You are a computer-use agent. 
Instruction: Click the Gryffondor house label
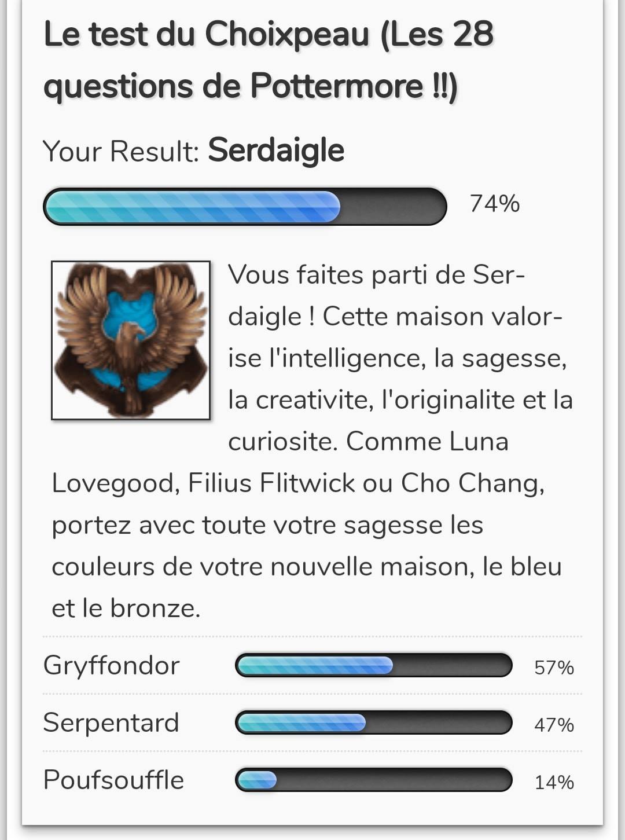click(x=112, y=666)
